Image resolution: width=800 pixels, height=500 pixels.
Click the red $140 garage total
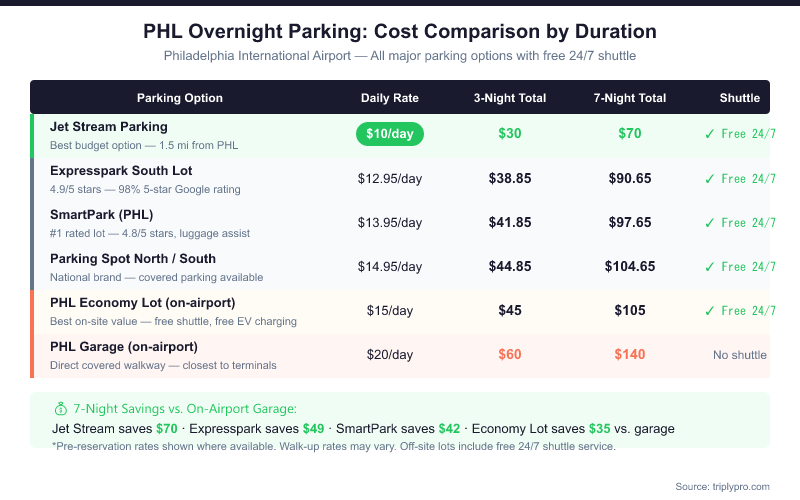tap(630, 354)
